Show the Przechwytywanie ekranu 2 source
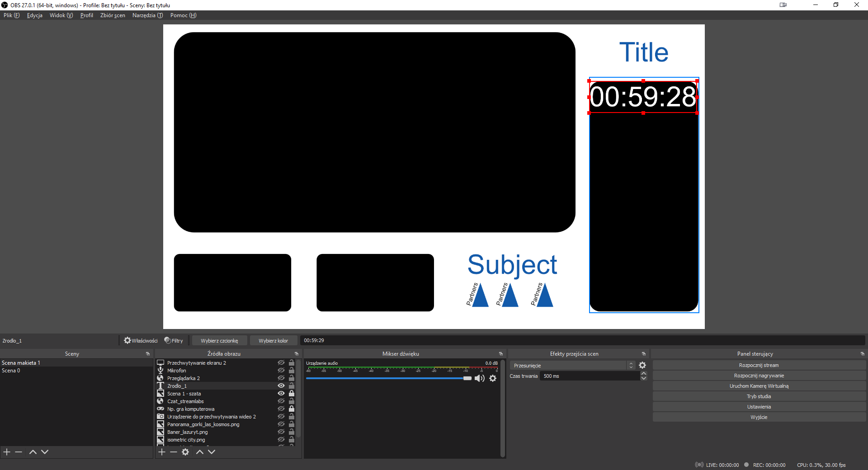This screenshot has width=868, height=470. [x=281, y=362]
